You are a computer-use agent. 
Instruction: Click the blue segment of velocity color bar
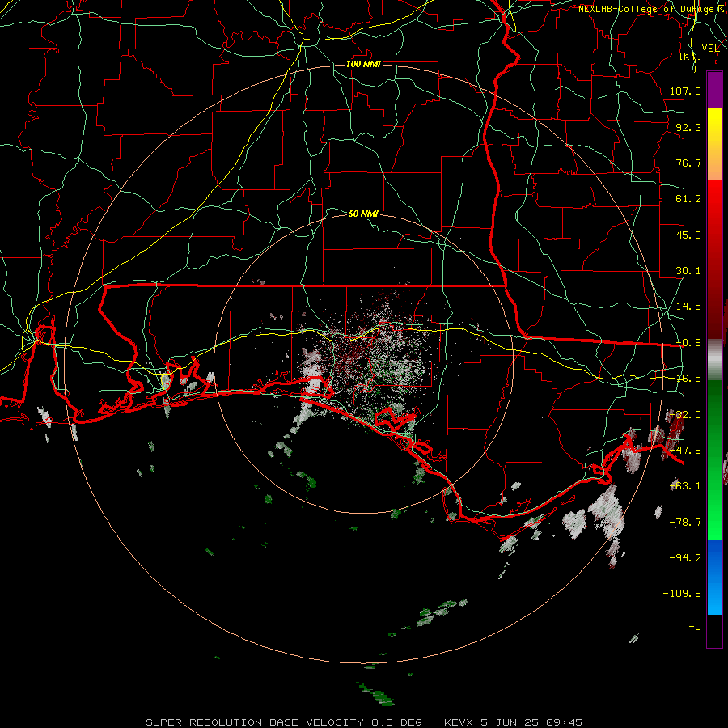(x=714, y=577)
